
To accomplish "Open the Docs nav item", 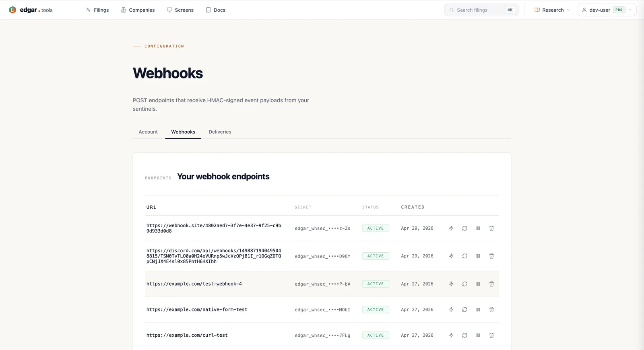I will click(216, 10).
